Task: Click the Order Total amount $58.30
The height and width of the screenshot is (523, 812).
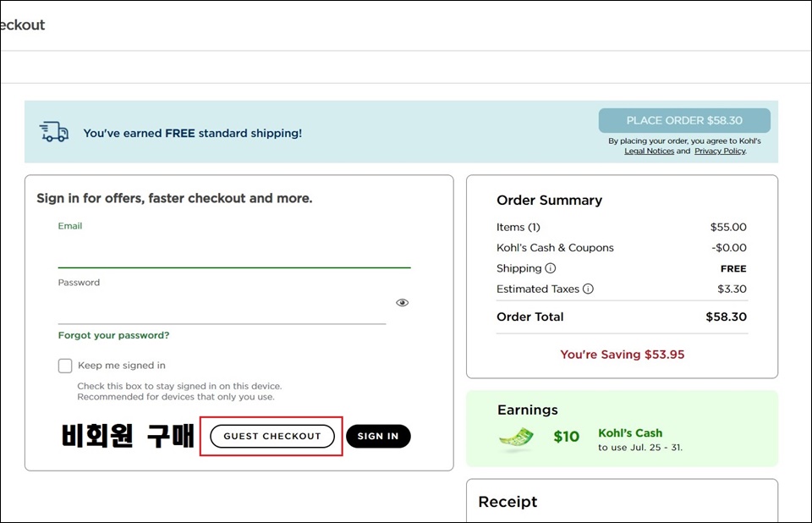Action: tap(726, 317)
